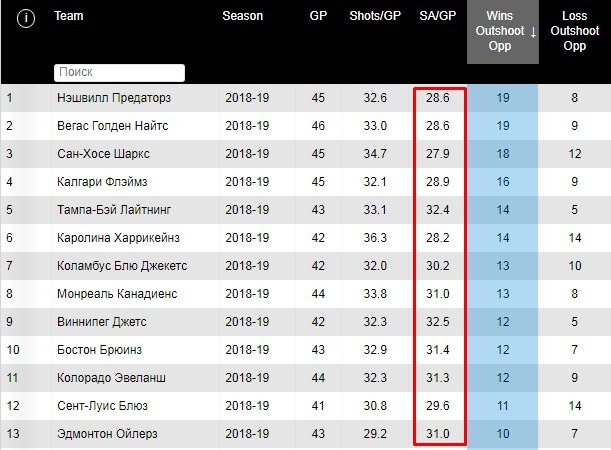This screenshot has width=611, height=450.
Task: Click the info icon in the table header
Action: (x=26, y=18)
